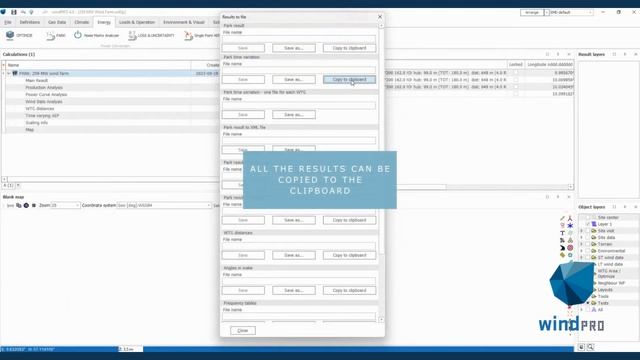Image resolution: width=640 pixels, height=360 pixels.
Task: Toggle the Locked checkbox in the first result row
Action: pyautogui.click(x=516, y=73)
